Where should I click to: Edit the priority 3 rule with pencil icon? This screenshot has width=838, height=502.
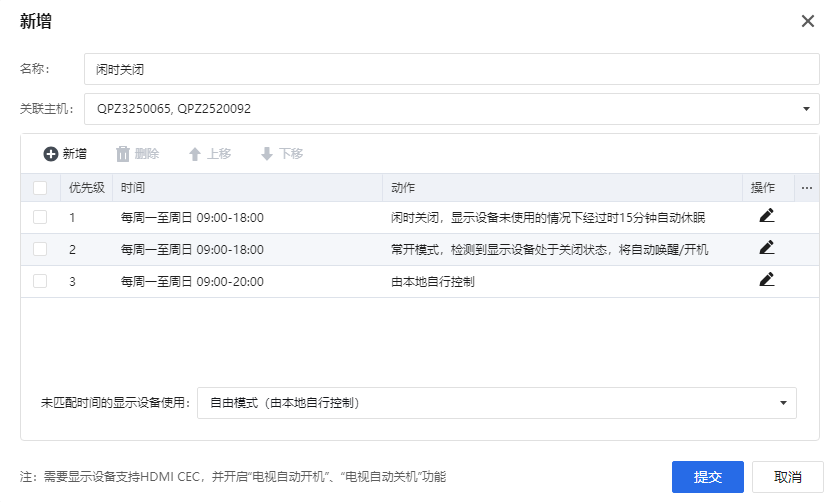(766, 280)
